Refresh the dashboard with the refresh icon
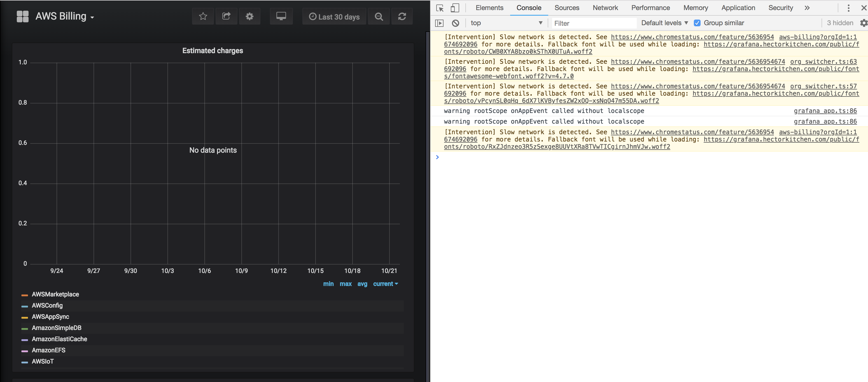The width and height of the screenshot is (868, 382). (x=402, y=16)
